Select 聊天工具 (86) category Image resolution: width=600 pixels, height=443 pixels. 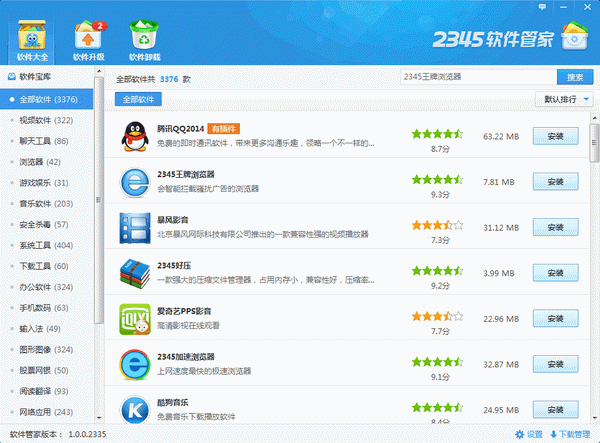pyautogui.click(x=46, y=141)
